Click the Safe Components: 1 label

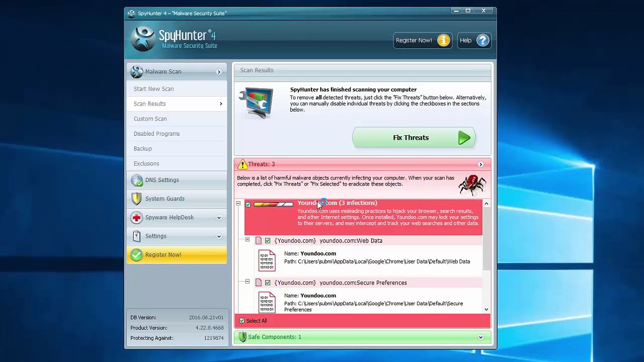275,337
